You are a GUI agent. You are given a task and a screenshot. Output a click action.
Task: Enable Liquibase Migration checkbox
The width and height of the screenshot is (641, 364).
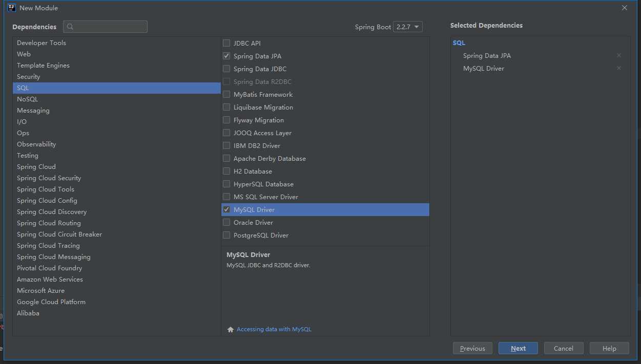point(226,107)
